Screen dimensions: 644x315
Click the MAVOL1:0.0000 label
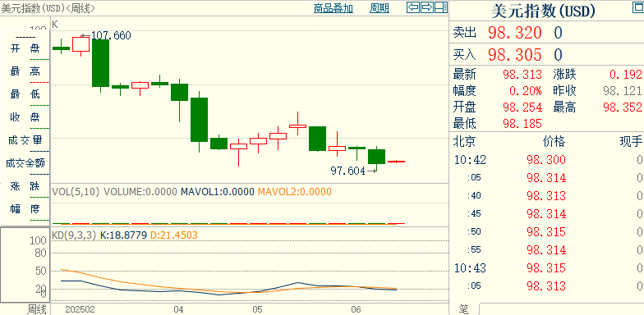pos(218,192)
